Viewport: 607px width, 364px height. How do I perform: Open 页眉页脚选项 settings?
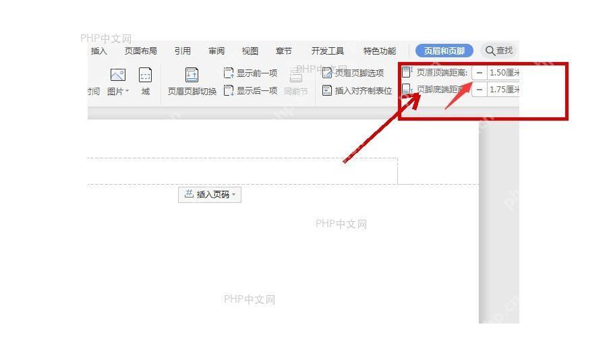click(353, 73)
